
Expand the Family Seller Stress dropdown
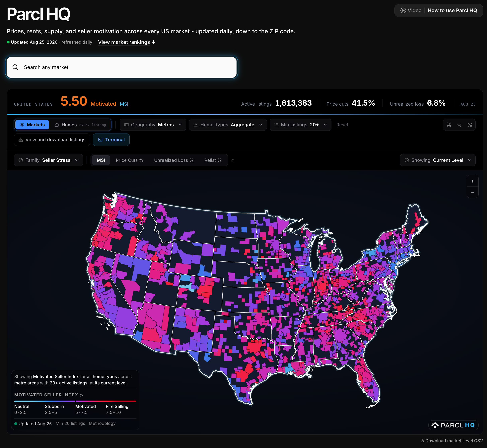(48, 160)
